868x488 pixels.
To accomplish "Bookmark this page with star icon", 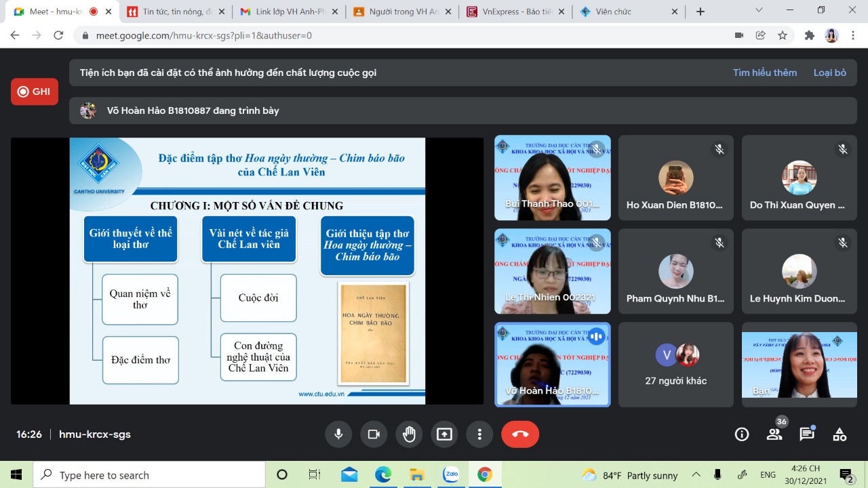I will click(x=783, y=35).
